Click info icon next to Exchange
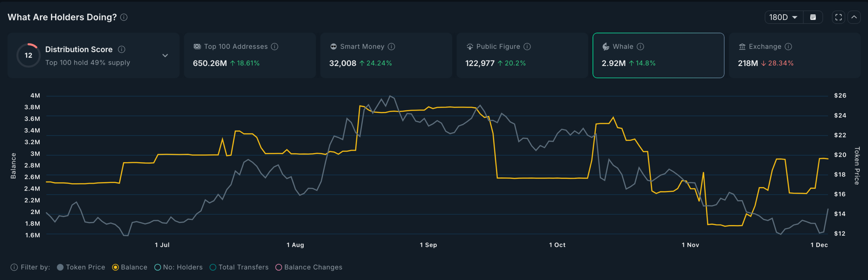The image size is (868, 280). point(788,47)
